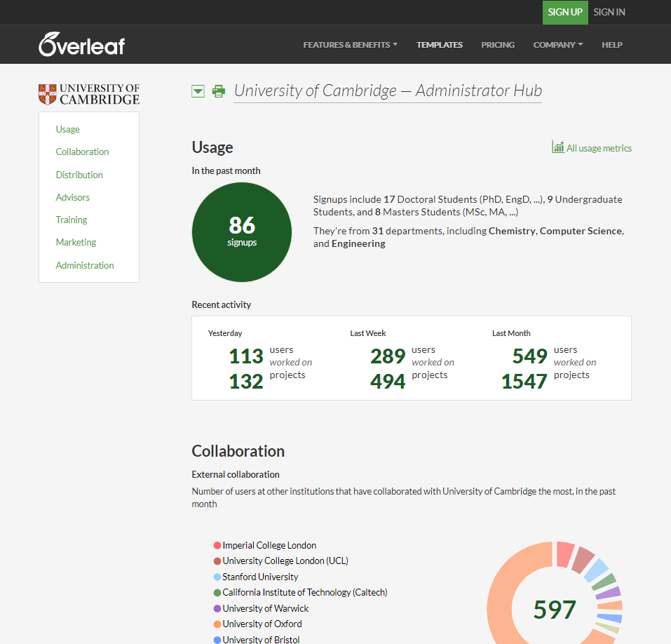Click the External collaboration subheading
The height and width of the screenshot is (644, 671).
click(x=236, y=474)
